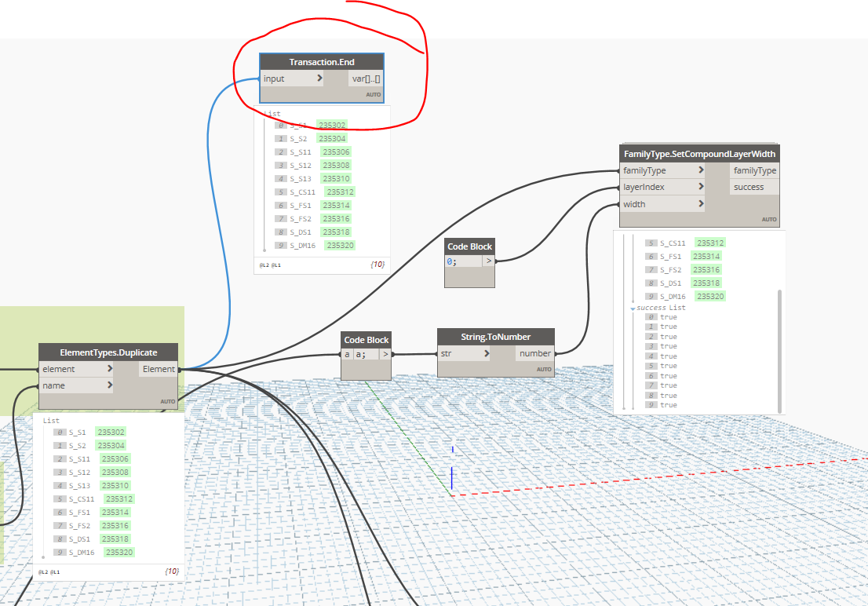Image resolution: width=868 pixels, height=606 pixels.
Task: Click scrollbar in SetCompoundLayerWidth preview
Action: click(779, 351)
